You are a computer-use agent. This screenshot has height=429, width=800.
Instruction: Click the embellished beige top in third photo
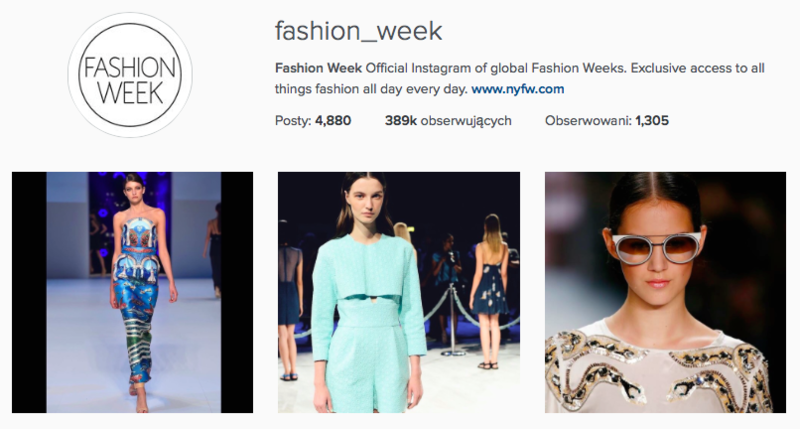click(658, 370)
